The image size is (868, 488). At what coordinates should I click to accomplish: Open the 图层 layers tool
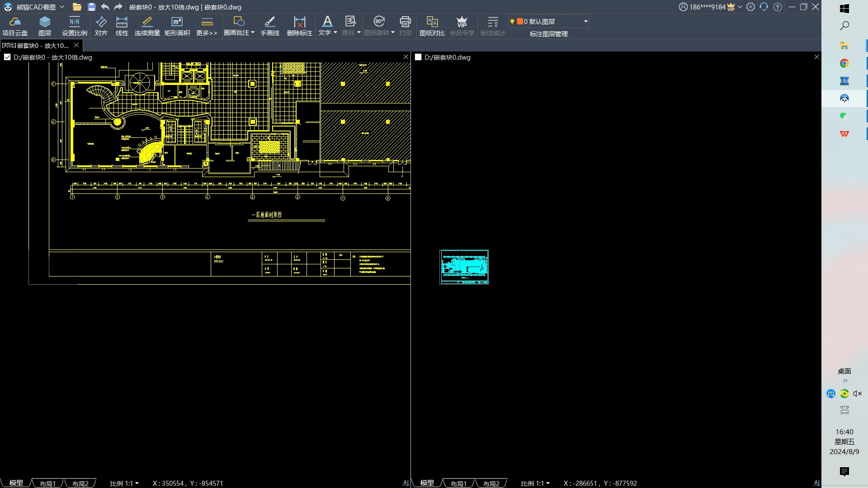45,26
